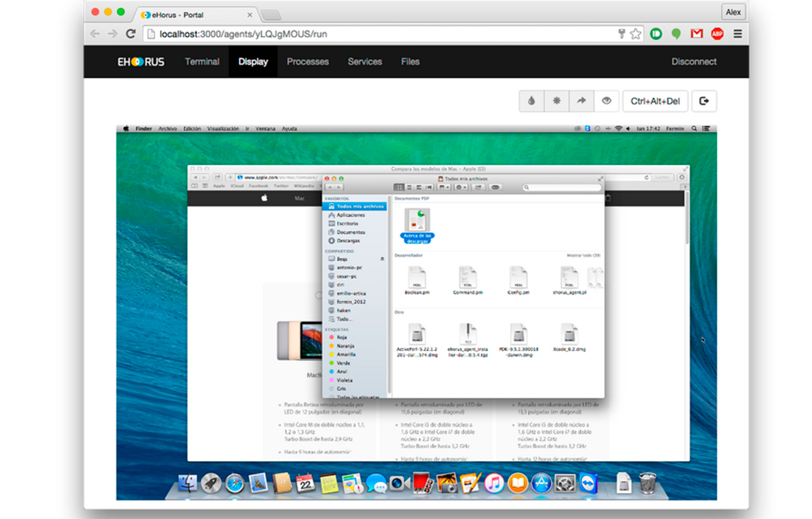
Task: Open Safari from the remote dock
Action: pyautogui.click(x=235, y=484)
